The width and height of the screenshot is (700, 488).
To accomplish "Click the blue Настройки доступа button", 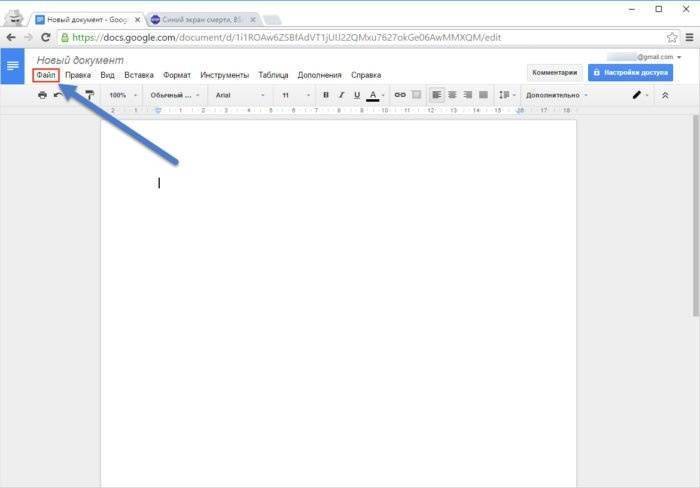I will (x=630, y=72).
